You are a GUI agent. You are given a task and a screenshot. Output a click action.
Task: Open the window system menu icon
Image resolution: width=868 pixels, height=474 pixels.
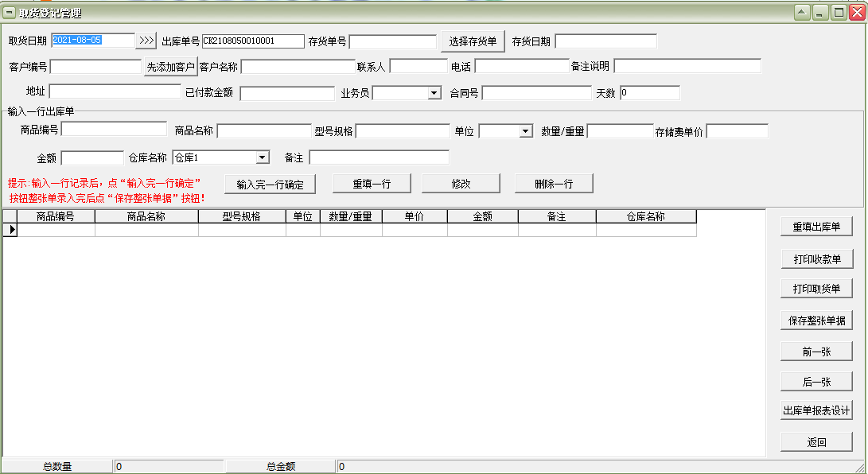tap(10, 13)
